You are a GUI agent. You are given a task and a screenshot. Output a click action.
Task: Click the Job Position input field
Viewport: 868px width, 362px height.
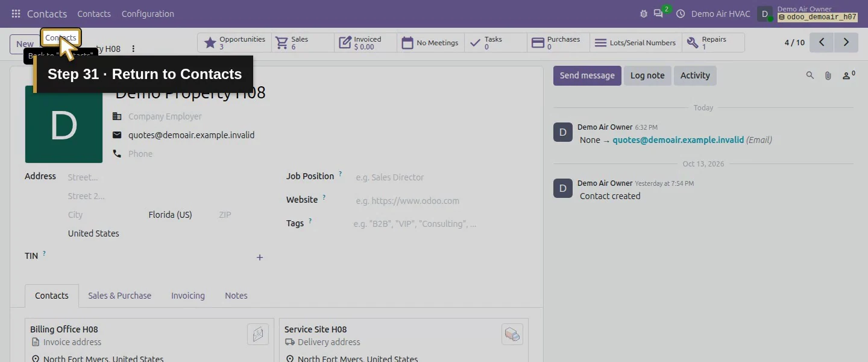point(441,177)
